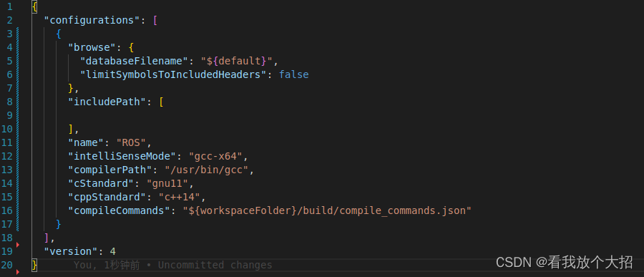The width and height of the screenshot is (644, 277).
Task: Click the opening square bracket after "includePath"
Action: pos(162,102)
